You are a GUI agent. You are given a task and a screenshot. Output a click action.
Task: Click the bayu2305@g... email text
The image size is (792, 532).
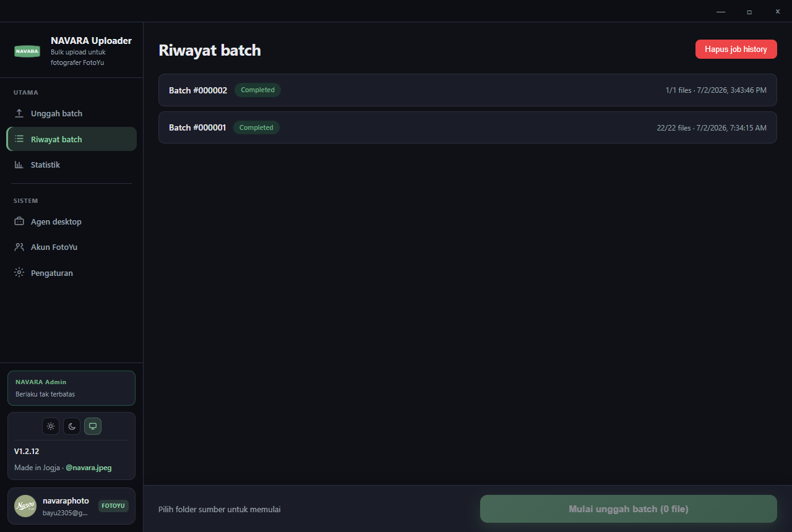(x=65, y=513)
